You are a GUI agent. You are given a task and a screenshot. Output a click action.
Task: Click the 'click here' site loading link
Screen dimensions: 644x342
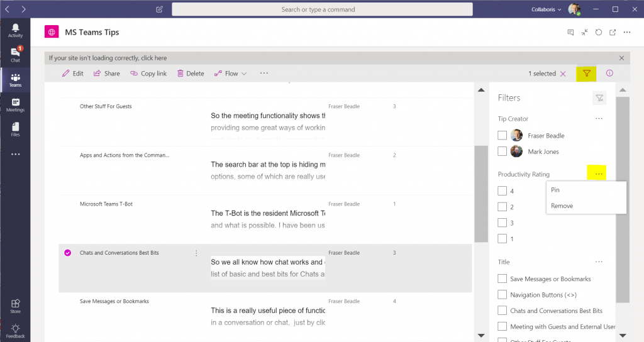[x=154, y=58]
